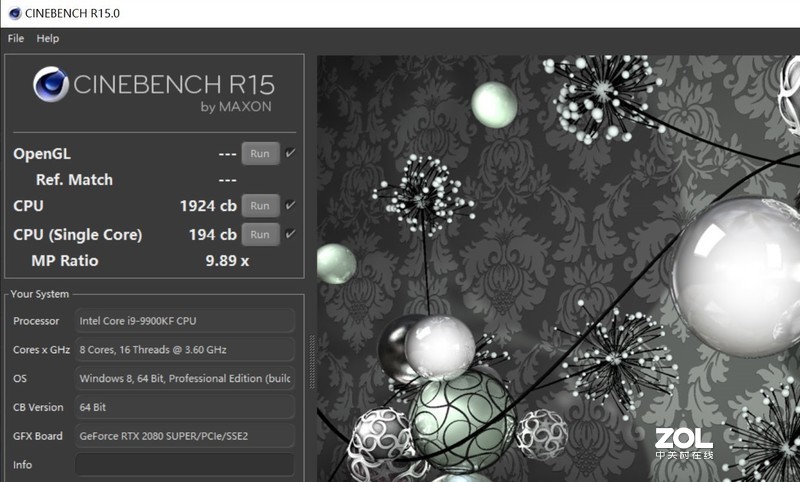The width and height of the screenshot is (800, 482).
Task: Click the Processor label
Action: click(36, 321)
